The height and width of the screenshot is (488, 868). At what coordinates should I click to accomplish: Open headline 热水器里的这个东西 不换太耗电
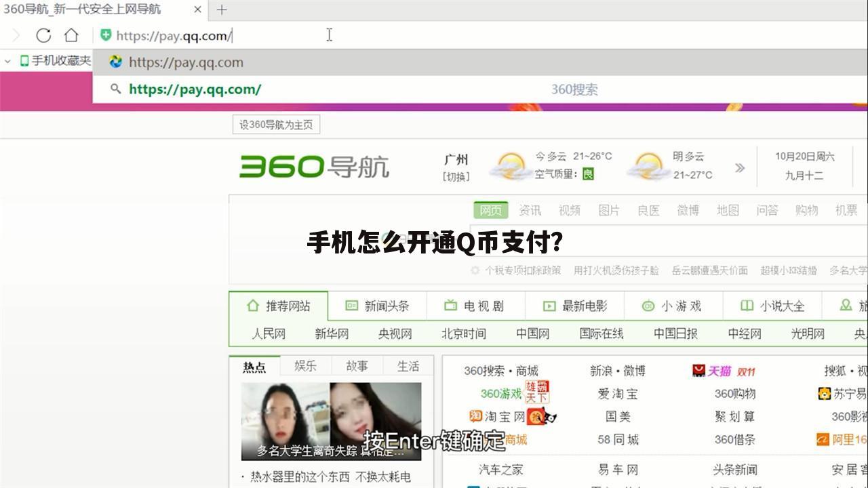click(x=331, y=477)
